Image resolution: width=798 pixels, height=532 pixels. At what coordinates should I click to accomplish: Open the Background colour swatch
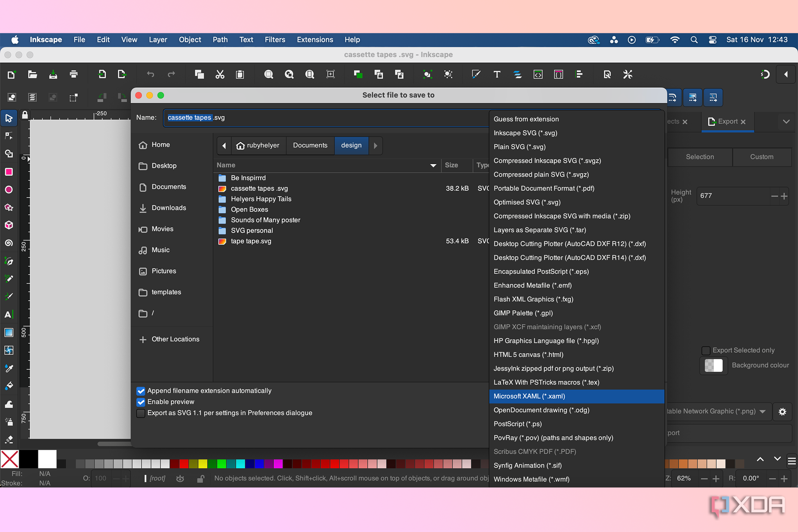click(714, 366)
